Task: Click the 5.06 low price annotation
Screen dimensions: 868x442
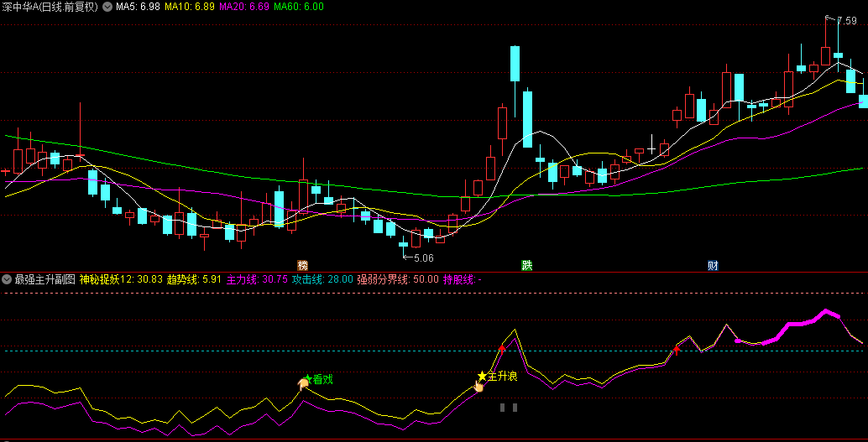Action: [423, 257]
